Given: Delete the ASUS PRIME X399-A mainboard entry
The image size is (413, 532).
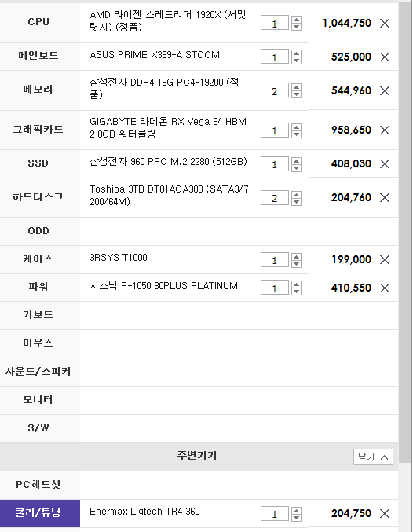Looking at the screenshot, I should tap(385, 57).
